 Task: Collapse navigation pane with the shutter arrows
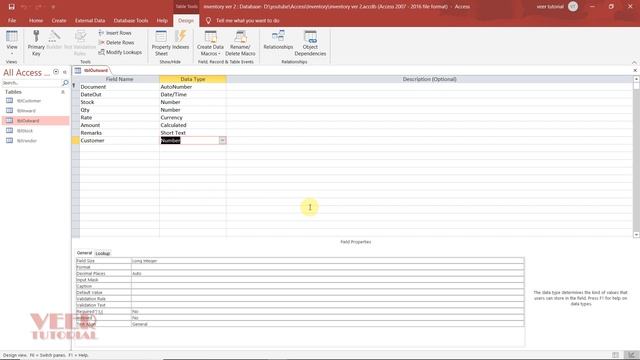coord(64,72)
